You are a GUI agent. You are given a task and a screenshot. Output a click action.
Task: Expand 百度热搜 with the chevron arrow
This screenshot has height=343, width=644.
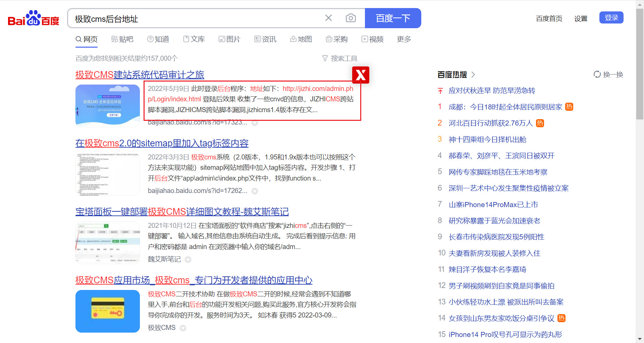pos(473,75)
